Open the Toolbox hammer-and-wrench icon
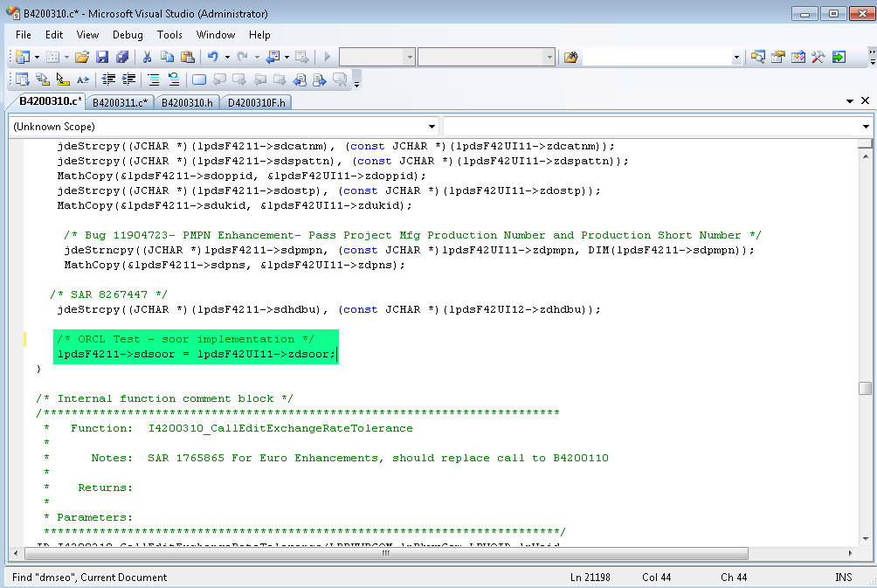This screenshot has height=588, width=877. point(818,57)
